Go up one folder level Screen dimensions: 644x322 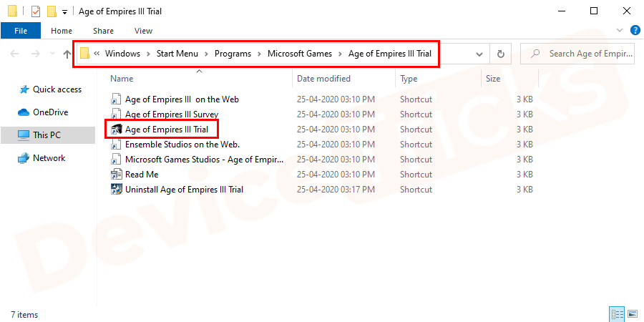[67, 54]
